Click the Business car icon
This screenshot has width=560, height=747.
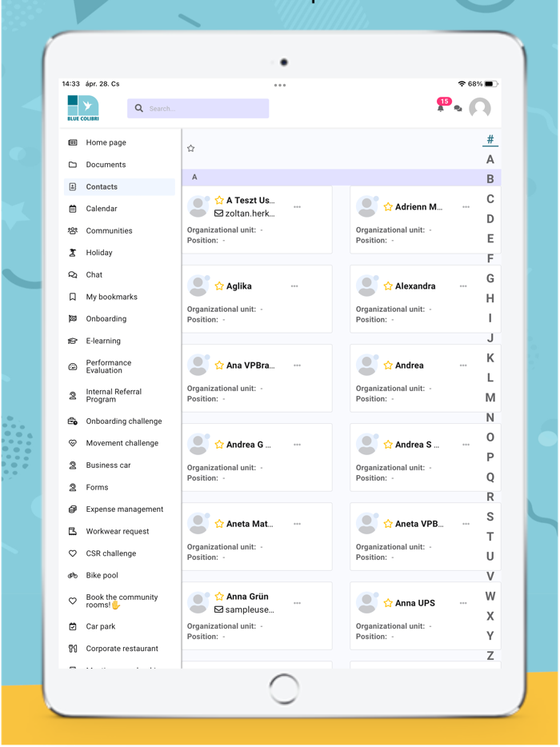(73, 465)
